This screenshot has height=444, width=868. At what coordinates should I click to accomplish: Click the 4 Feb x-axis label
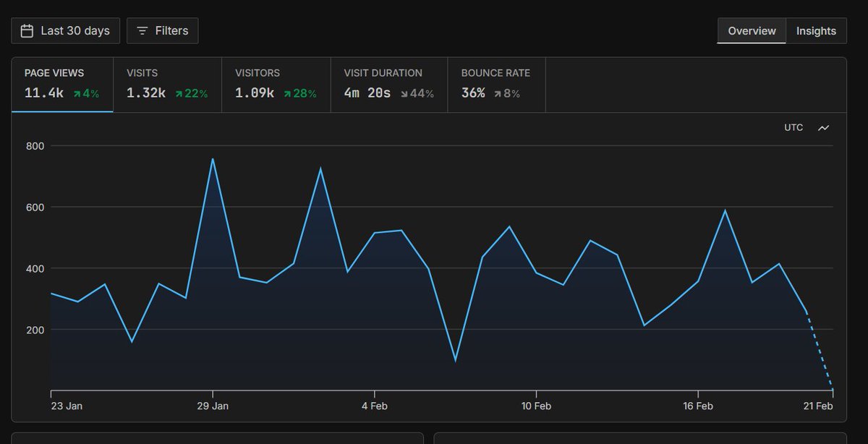coord(374,406)
